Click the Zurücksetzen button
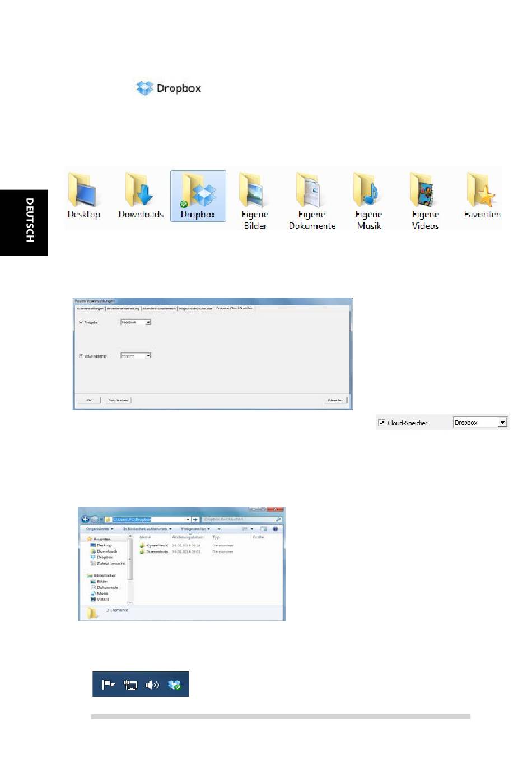Viewport: 532px width, 766px height. [x=118, y=400]
